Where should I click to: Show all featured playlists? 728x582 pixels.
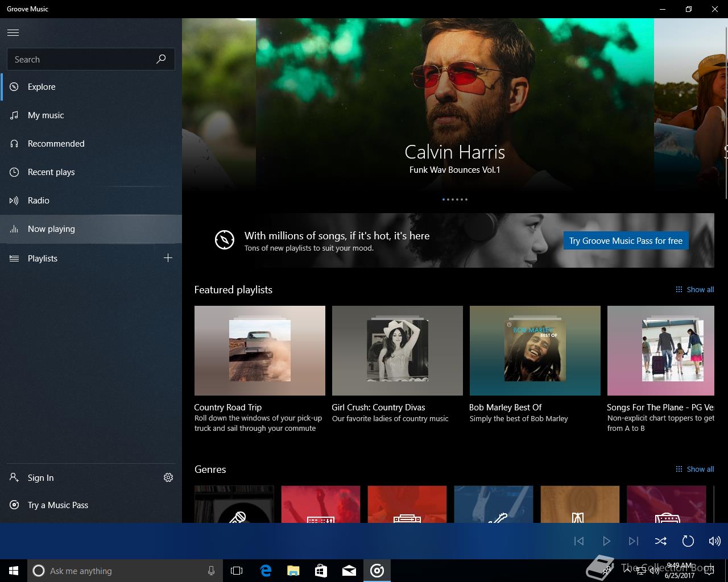(x=694, y=290)
